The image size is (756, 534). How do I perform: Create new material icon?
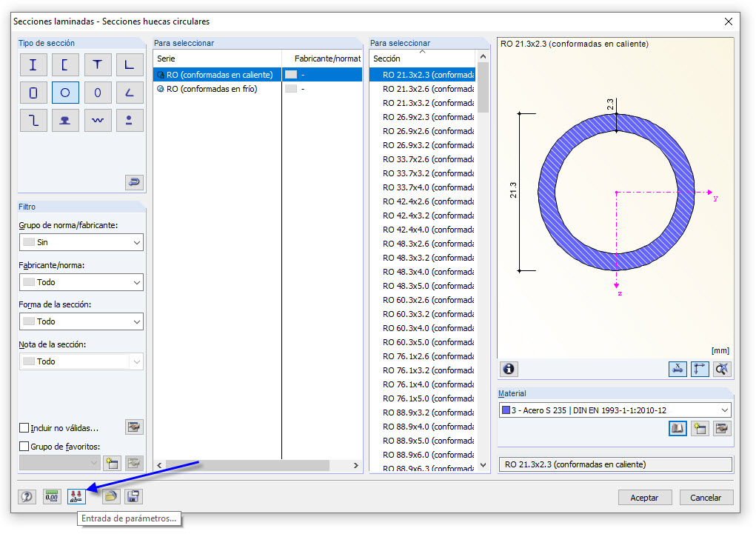tap(700, 428)
